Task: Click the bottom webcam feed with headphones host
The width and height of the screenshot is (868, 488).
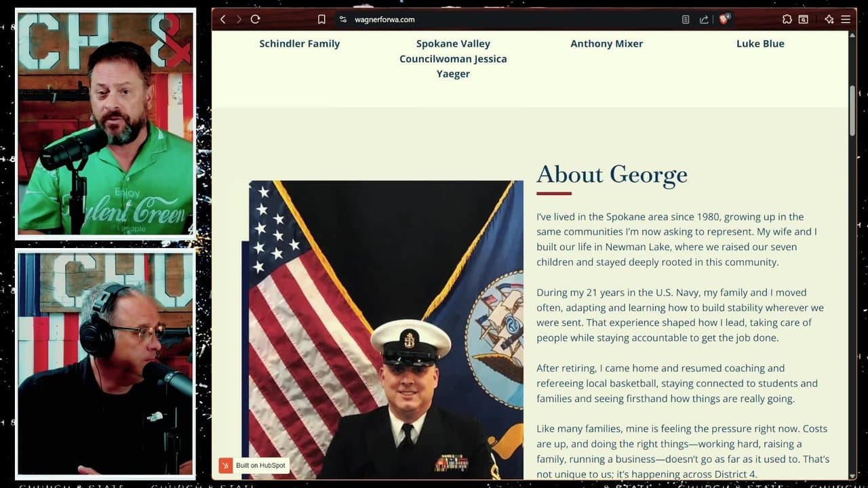Action: [105, 364]
